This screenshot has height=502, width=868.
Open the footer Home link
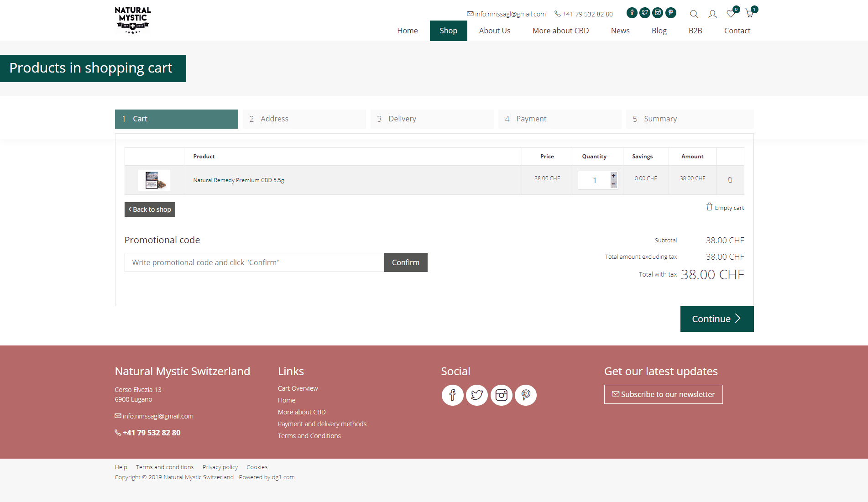[287, 400]
